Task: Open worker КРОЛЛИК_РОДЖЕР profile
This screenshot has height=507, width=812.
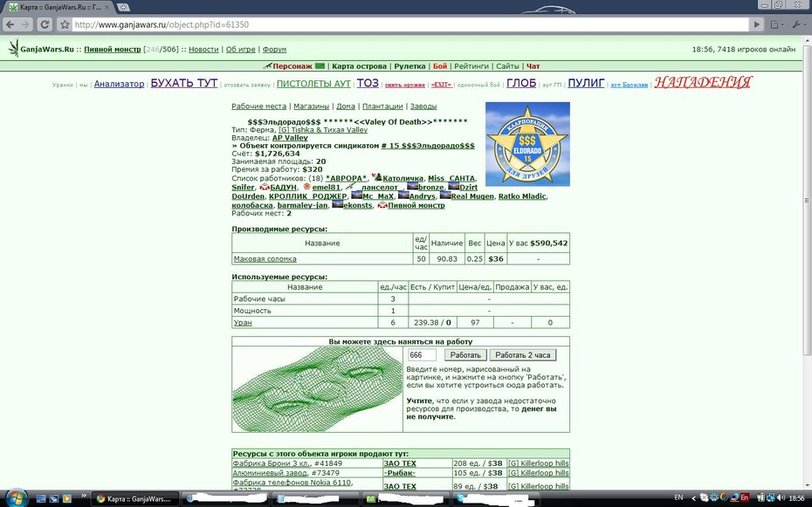Action: 307,196
